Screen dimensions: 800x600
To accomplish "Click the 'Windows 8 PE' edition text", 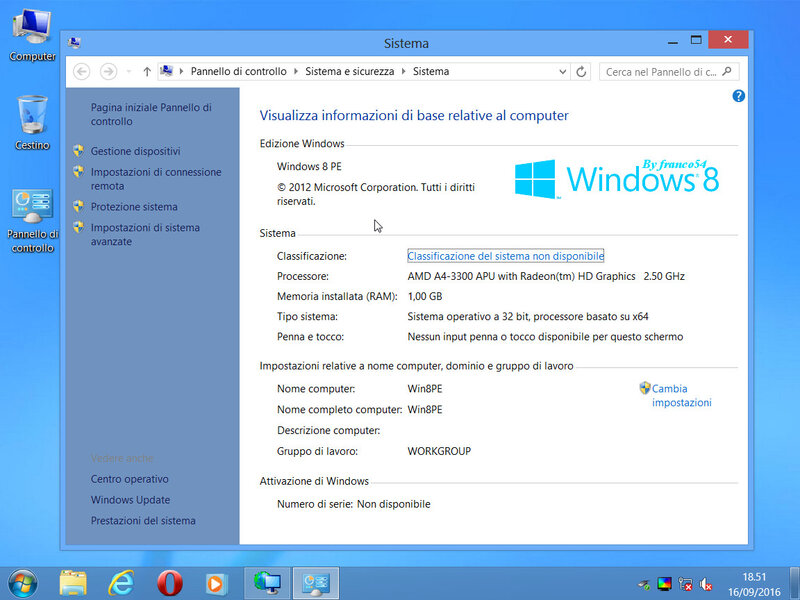I will pyautogui.click(x=309, y=166).
